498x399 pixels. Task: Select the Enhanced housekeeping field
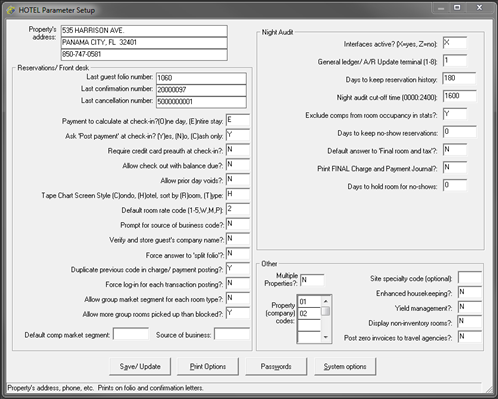[470, 292]
